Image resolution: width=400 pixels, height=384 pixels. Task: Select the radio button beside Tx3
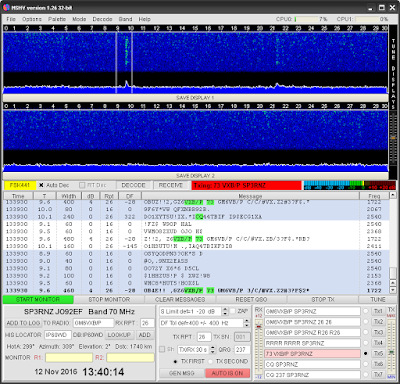[366, 332]
